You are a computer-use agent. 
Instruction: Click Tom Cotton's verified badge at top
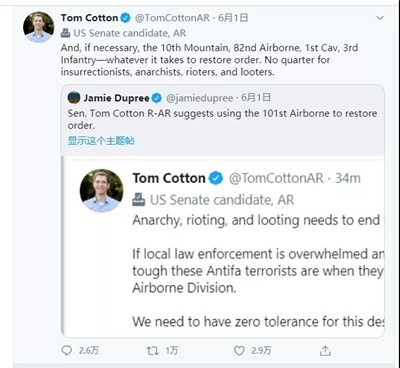tap(125, 18)
